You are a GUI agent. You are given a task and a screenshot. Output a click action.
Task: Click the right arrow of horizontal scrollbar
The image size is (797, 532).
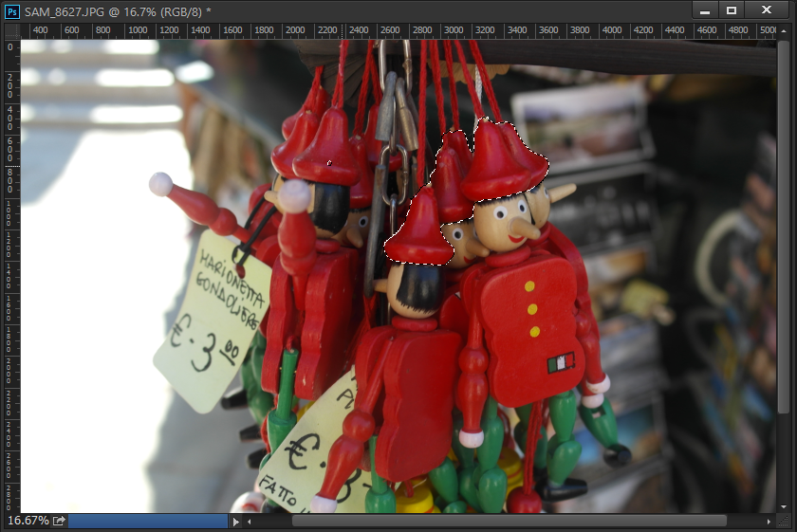pos(769,522)
